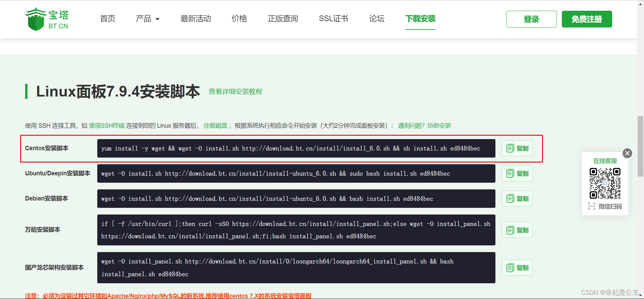The height and width of the screenshot is (299, 644).
Task: Select the 下载安装 tab
Action: (420, 19)
